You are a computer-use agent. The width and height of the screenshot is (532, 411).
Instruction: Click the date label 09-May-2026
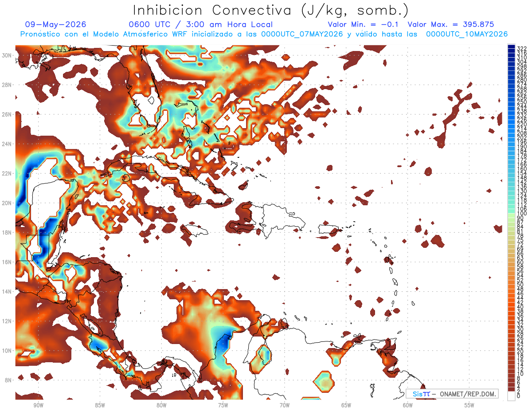pyautogui.click(x=55, y=24)
